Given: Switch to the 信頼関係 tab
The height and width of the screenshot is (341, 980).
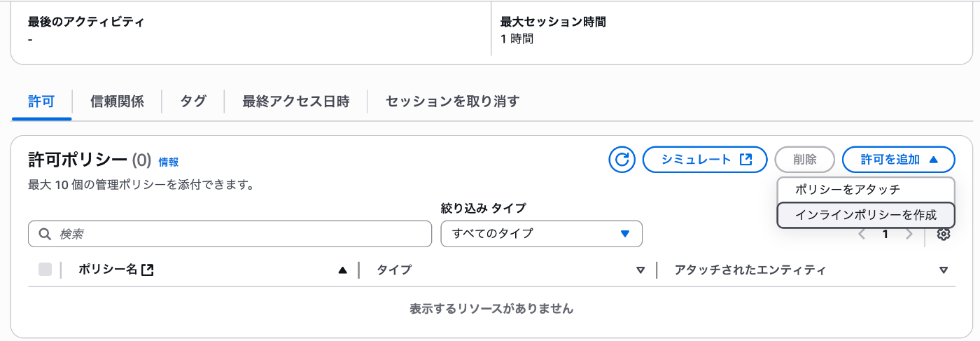Looking at the screenshot, I should pyautogui.click(x=117, y=102).
